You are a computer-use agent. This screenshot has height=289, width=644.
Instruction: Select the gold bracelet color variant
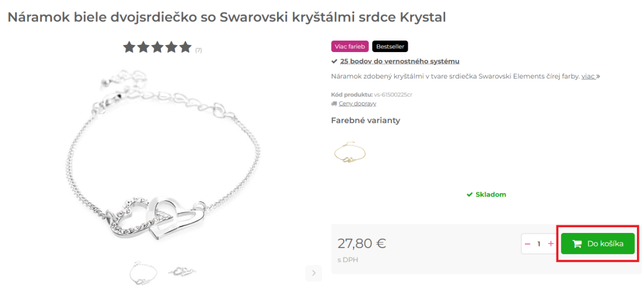(x=350, y=153)
